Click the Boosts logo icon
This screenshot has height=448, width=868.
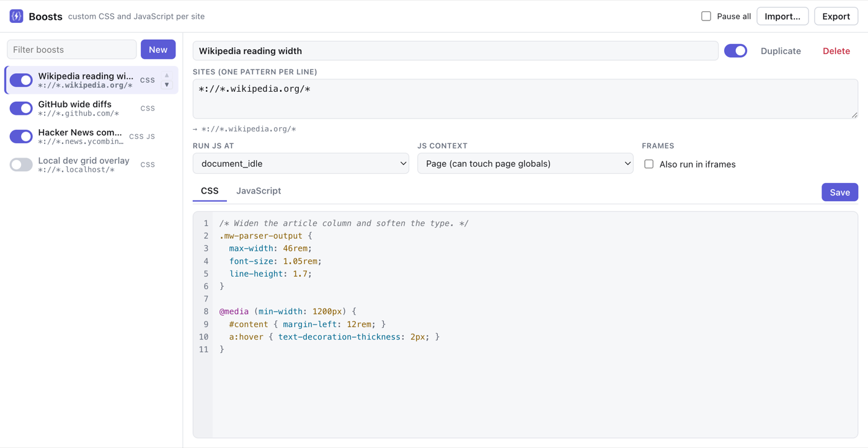(x=16, y=16)
